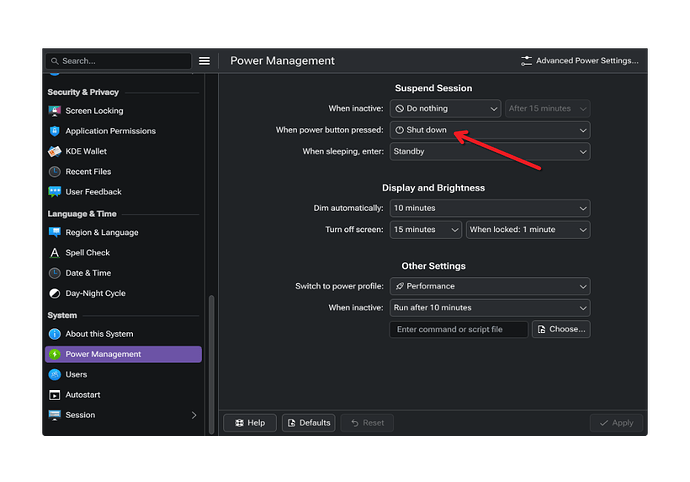Image resolution: width=690 pixels, height=482 pixels.
Task: Open Advanced Power Settings
Action: (580, 61)
